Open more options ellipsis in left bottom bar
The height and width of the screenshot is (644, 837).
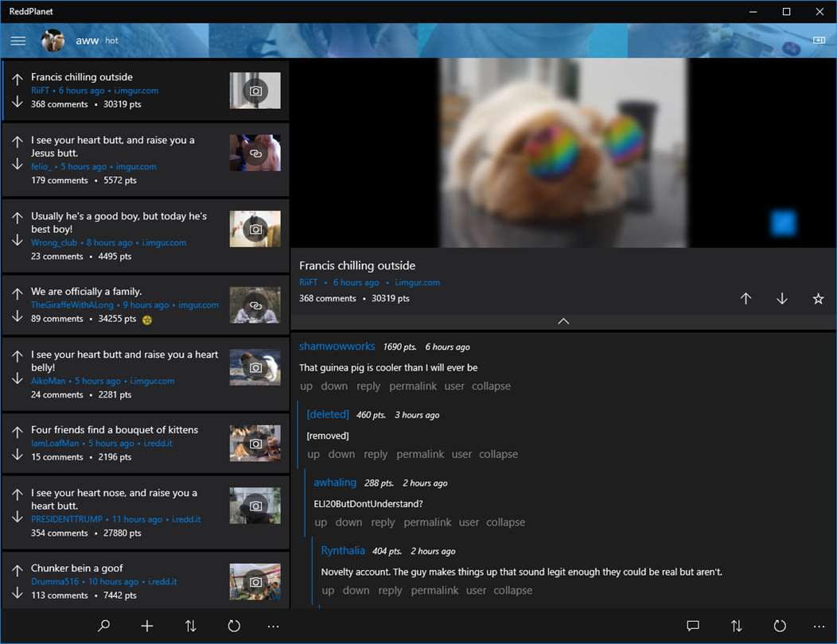pyautogui.click(x=274, y=627)
